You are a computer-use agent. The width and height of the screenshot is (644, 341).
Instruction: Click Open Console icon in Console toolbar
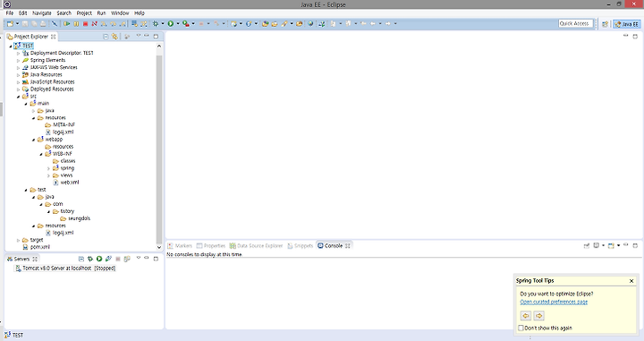pyautogui.click(x=611, y=246)
